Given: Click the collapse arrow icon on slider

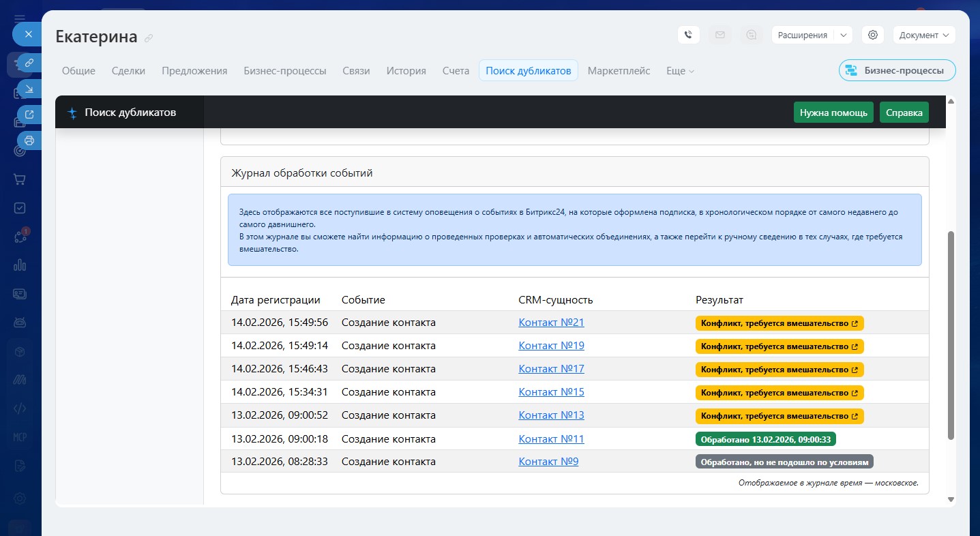Looking at the screenshot, I should coord(29,89).
